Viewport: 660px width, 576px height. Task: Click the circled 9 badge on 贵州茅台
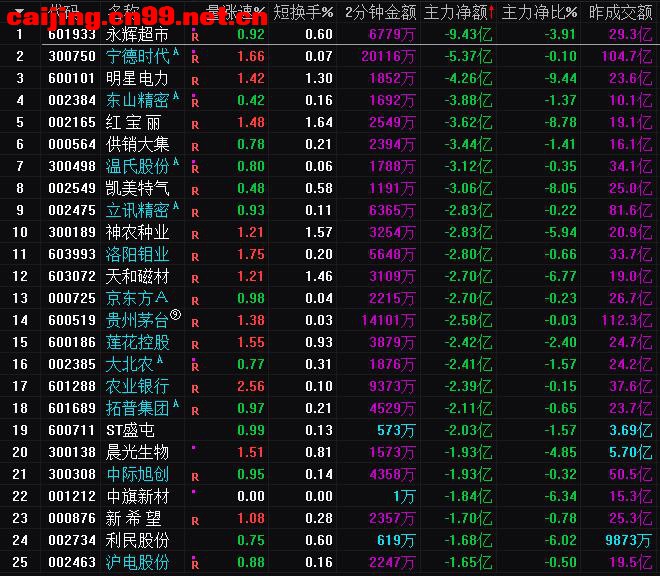coord(176,315)
